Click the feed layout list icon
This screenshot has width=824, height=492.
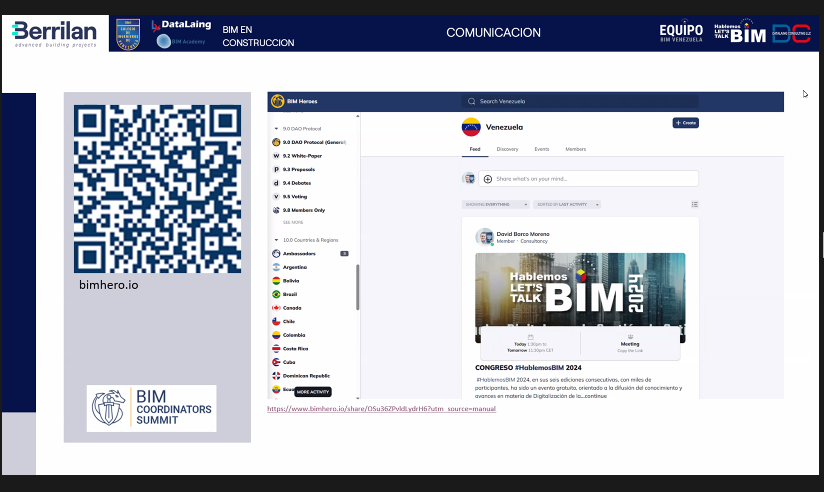point(695,204)
